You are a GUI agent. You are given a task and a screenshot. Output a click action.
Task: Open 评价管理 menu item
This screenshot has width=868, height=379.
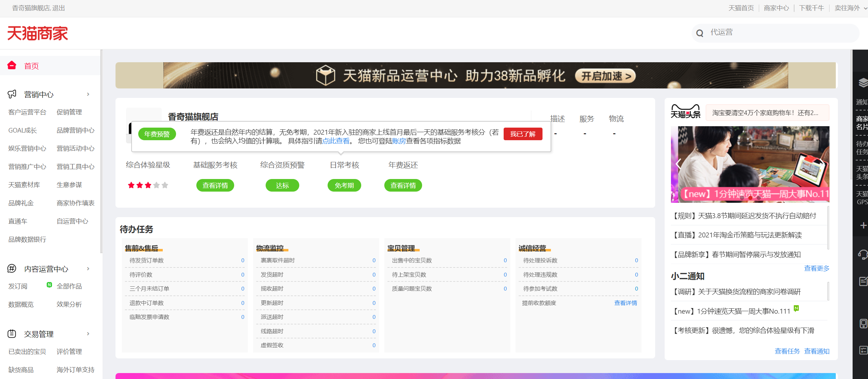click(x=69, y=352)
